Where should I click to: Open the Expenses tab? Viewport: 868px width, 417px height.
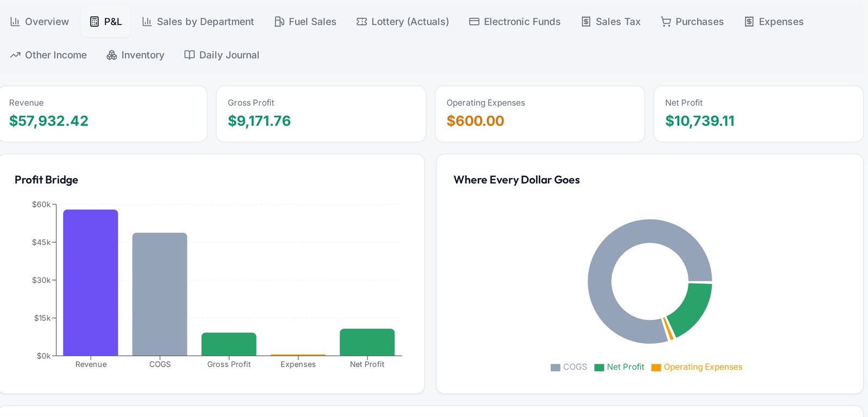coord(774,22)
